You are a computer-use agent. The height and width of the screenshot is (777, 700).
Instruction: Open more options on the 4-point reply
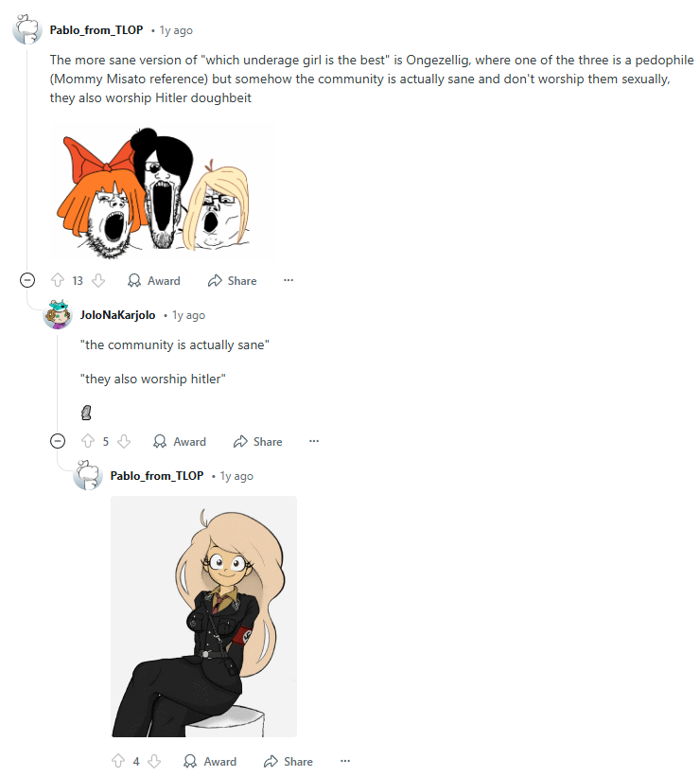pyautogui.click(x=345, y=761)
